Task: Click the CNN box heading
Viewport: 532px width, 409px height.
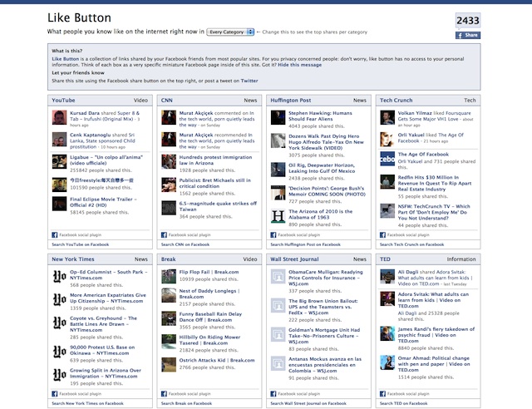Action: click(167, 100)
